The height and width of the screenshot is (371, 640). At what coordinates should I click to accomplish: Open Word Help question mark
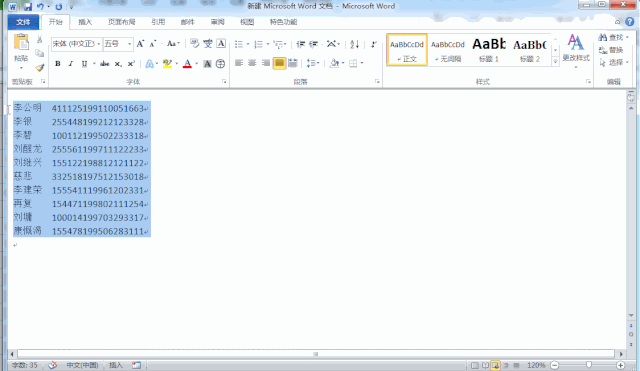click(x=629, y=22)
